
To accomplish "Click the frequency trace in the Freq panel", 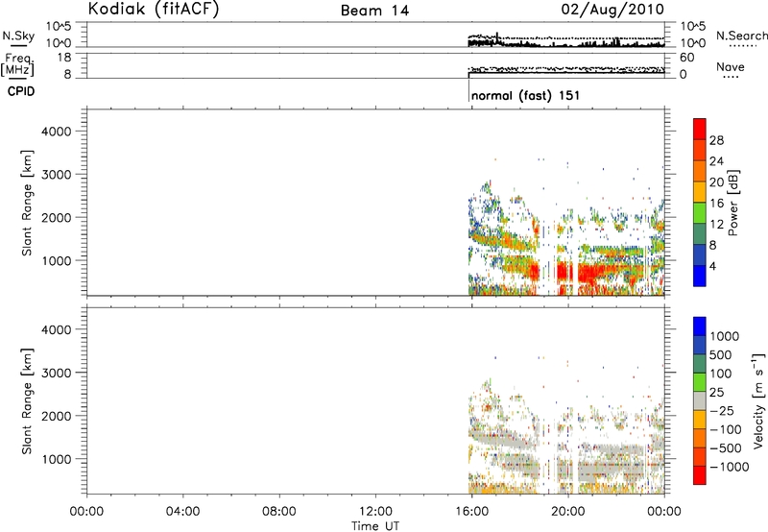I will [566, 73].
